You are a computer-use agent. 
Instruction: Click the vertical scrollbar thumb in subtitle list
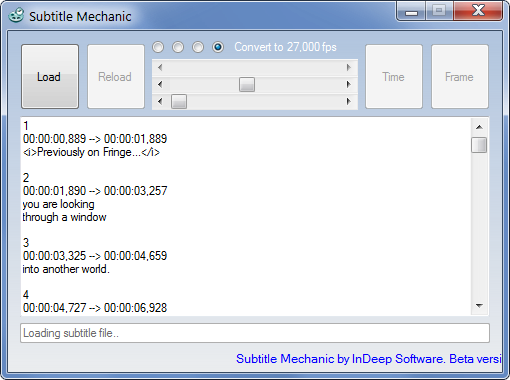pyautogui.click(x=479, y=145)
